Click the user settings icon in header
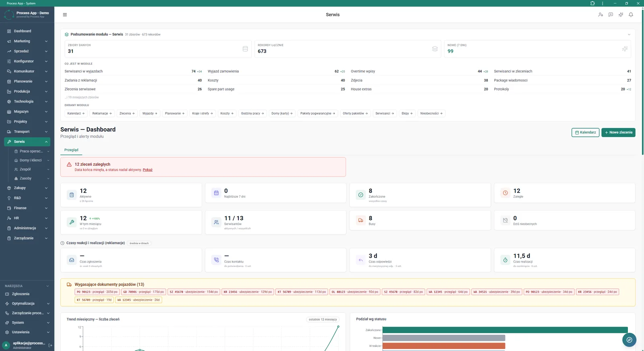 [601, 15]
